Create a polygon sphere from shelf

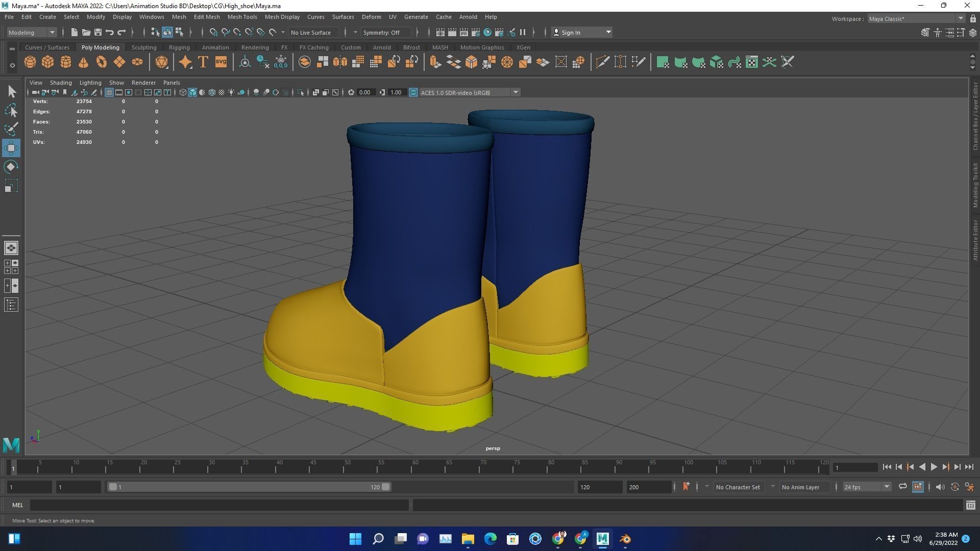point(30,62)
